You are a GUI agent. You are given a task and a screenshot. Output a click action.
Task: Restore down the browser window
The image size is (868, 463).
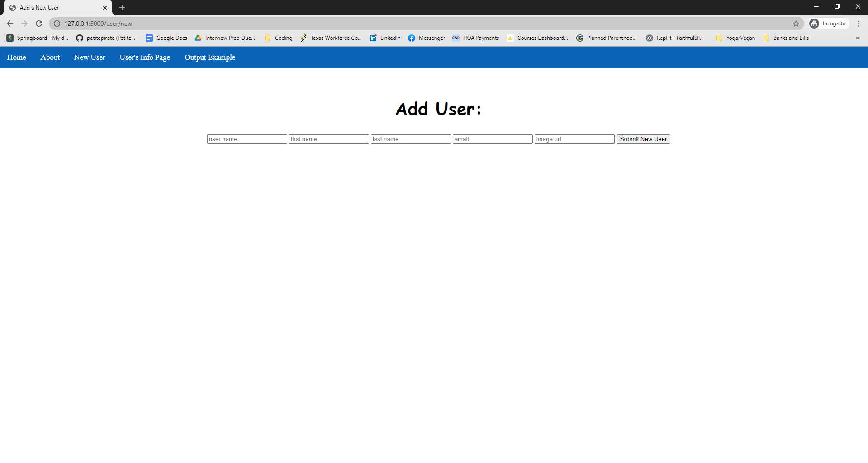(x=837, y=7)
